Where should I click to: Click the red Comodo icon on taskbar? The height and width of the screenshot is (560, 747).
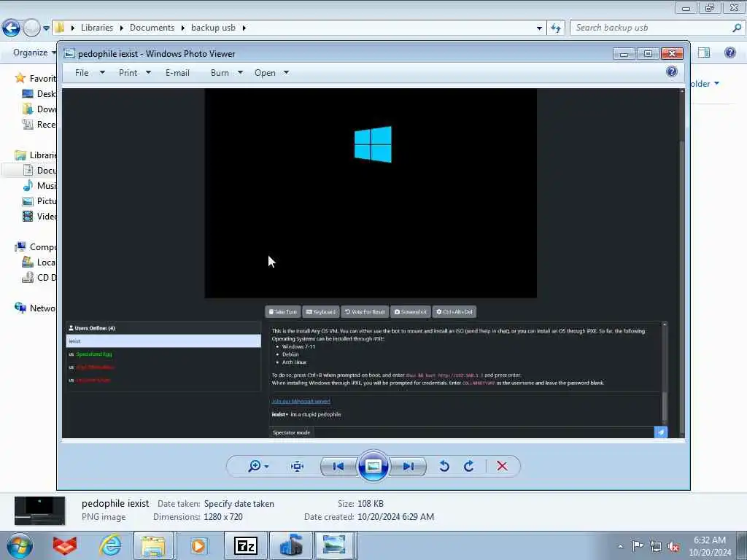tap(65, 545)
